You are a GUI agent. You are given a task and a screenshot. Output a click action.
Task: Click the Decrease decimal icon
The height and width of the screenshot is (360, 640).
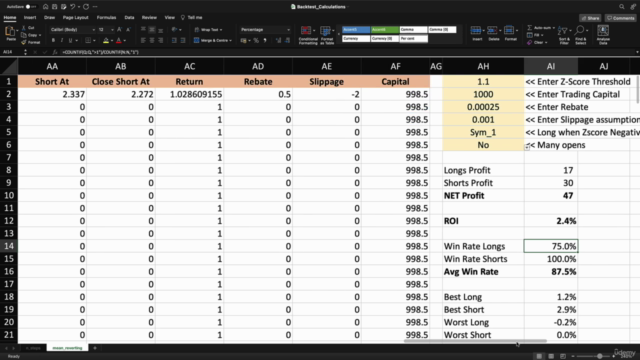click(x=287, y=40)
